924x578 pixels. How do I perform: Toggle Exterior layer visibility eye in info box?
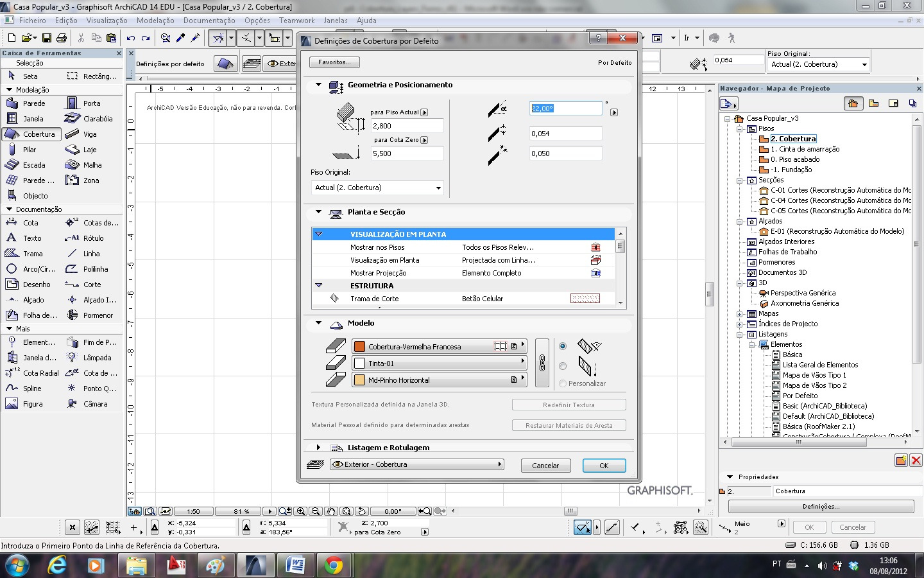pos(272,64)
